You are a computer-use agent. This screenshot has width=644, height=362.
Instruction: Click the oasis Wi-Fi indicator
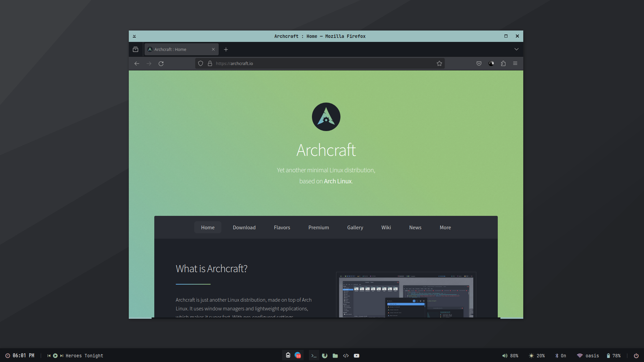click(588, 356)
